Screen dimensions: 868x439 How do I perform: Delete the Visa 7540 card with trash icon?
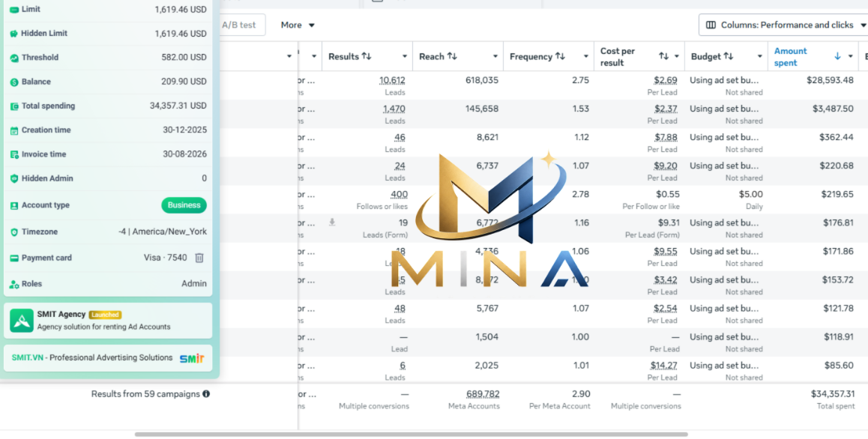pos(200,258)
